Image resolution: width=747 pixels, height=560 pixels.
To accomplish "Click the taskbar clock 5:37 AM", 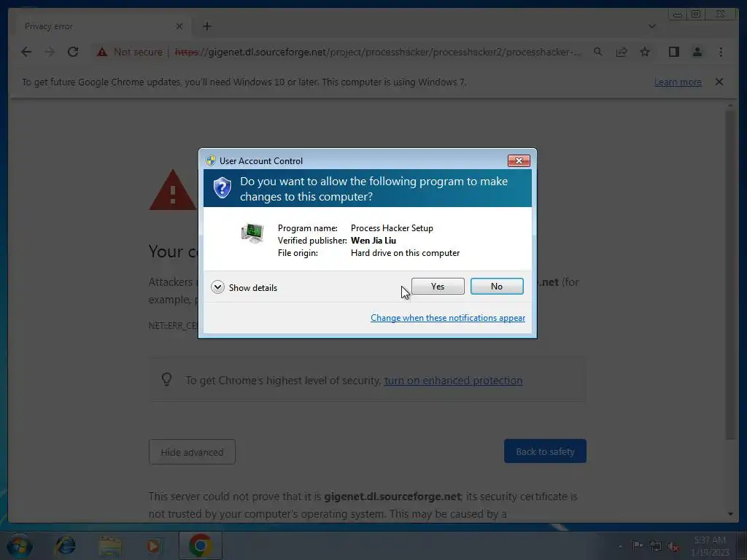I will click(x=710, y=546).
